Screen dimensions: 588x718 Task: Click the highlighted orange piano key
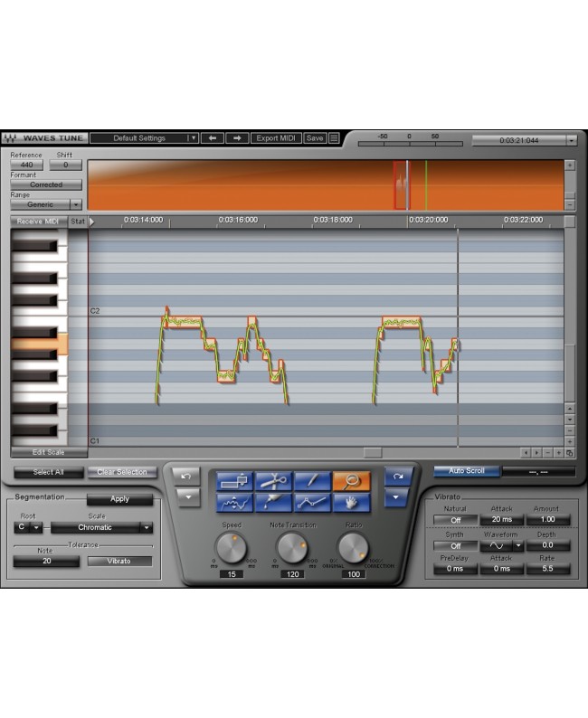(x=40, y=345)
